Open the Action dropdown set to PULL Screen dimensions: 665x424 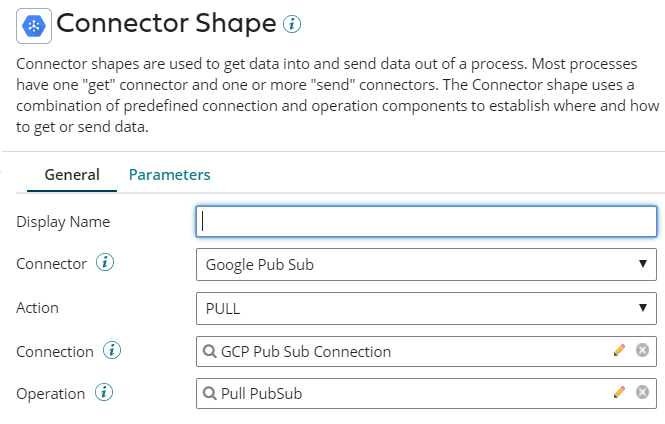point(426,308)
